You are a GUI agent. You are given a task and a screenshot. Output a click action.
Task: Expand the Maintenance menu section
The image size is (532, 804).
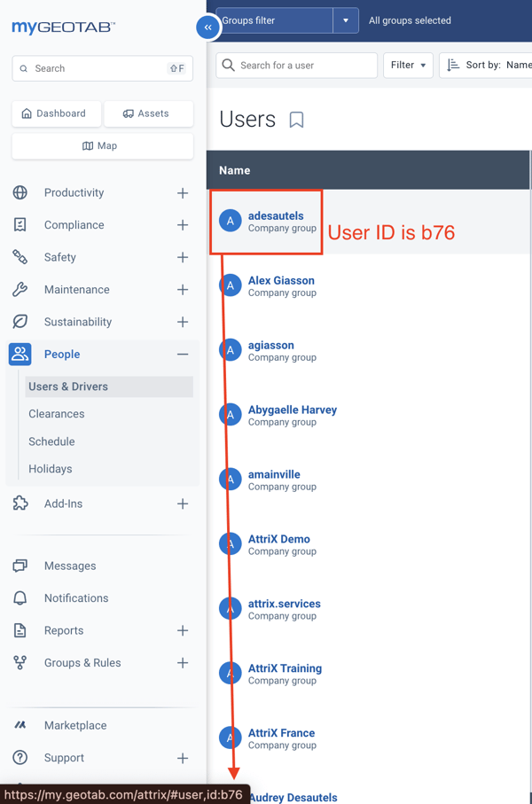click(x=183, y=289)
